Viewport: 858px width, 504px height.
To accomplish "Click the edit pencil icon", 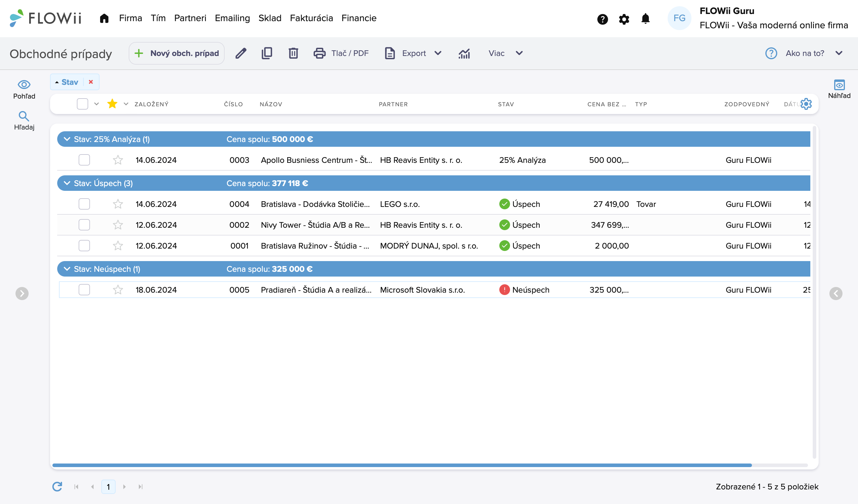I will (x=241, y=53).
